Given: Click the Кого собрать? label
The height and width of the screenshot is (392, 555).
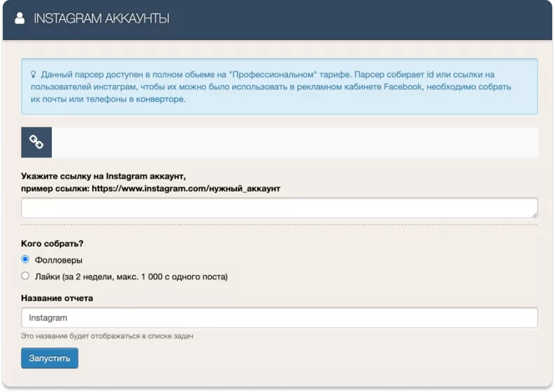Looking at the screenshot, I should pos(52,243).
